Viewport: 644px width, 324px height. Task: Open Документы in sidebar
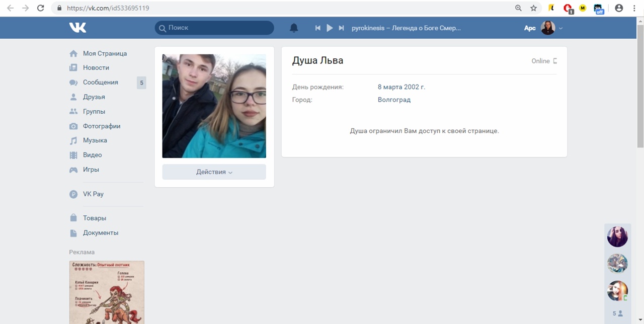point(100,232)
